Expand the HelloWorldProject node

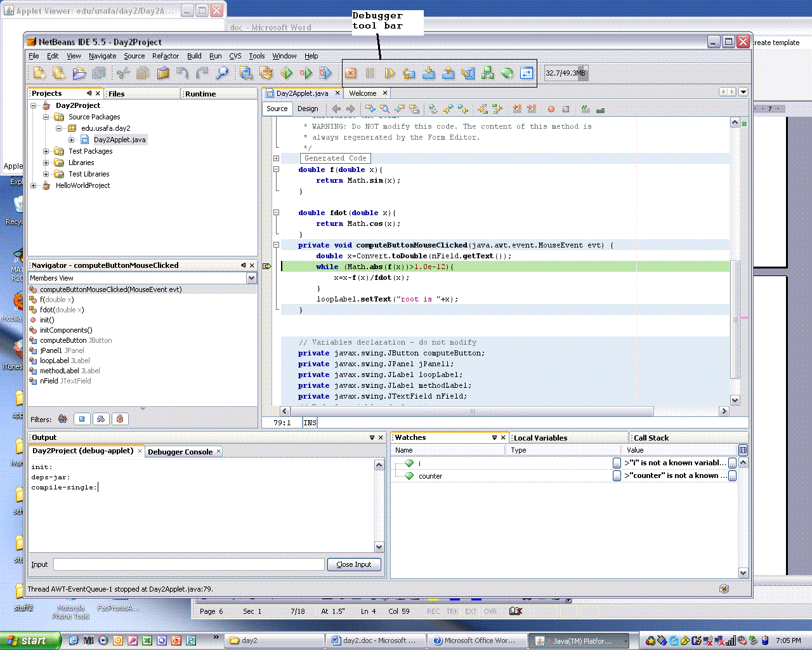tap(34, 185)
